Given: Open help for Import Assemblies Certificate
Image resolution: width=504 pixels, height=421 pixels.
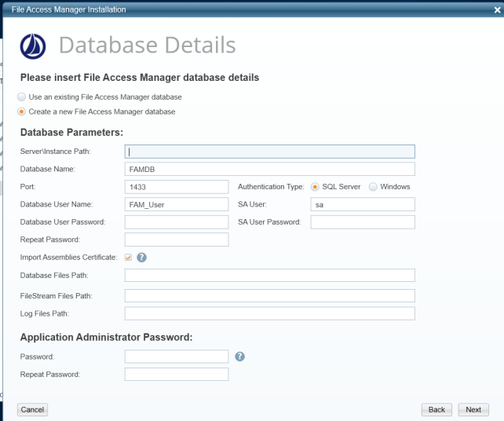Looking at the screenshot, I should (142, 258).
